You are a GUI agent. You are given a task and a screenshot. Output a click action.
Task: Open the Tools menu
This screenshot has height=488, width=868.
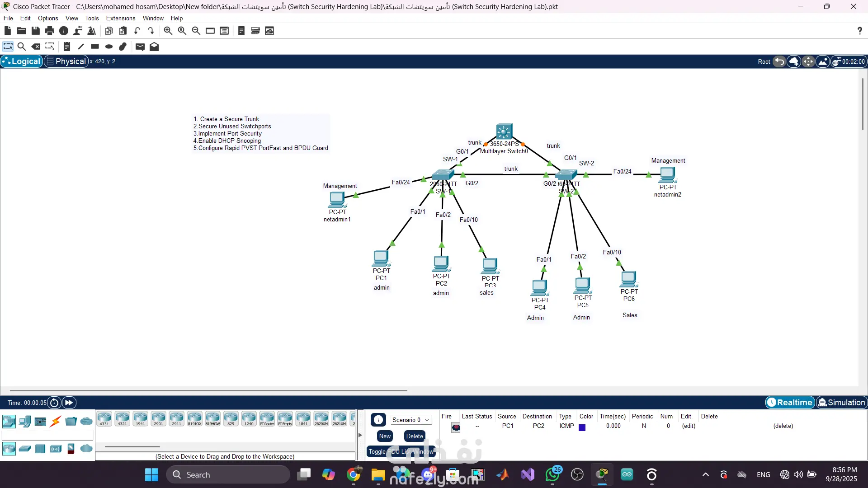[92, 18]
